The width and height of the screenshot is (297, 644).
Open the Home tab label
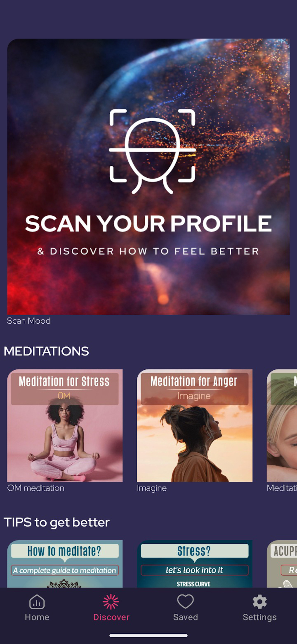(37, 617)
